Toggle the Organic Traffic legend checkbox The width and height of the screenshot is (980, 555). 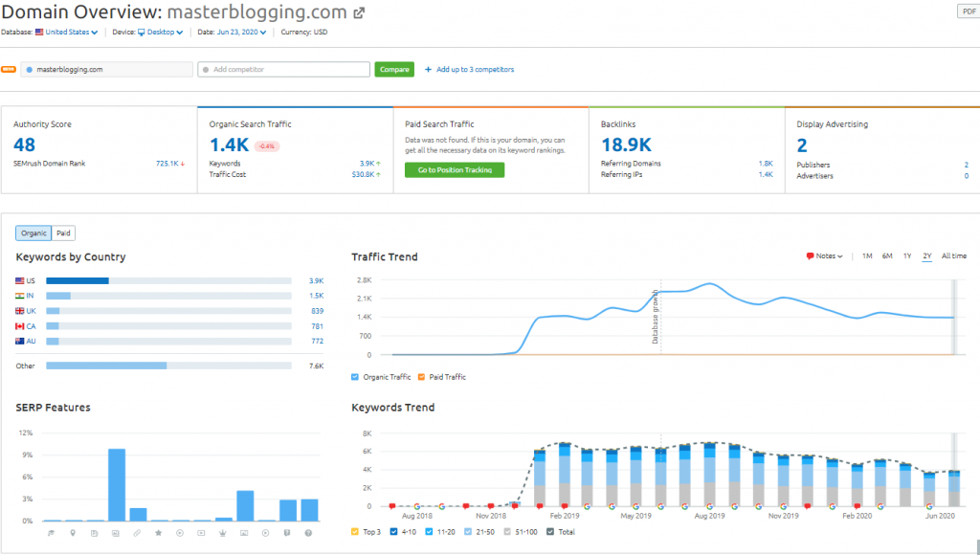coord(356,377)
